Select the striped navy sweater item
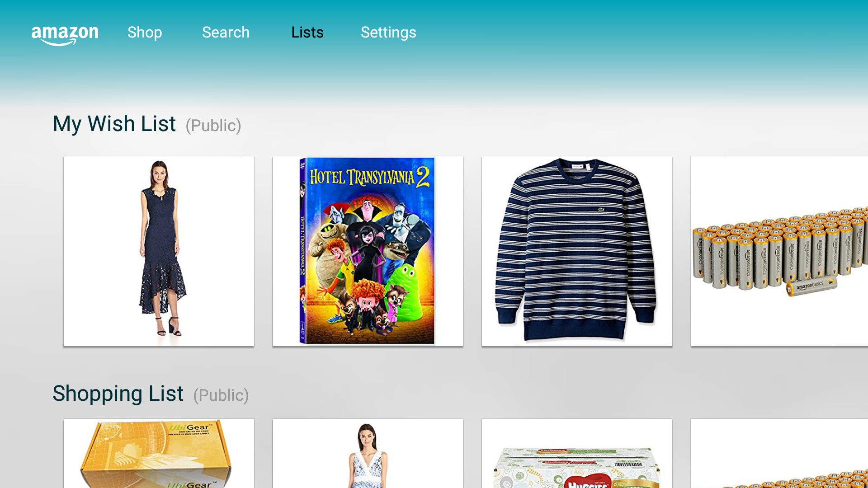This screenshot has width=868, height=488. pos(577,251)
